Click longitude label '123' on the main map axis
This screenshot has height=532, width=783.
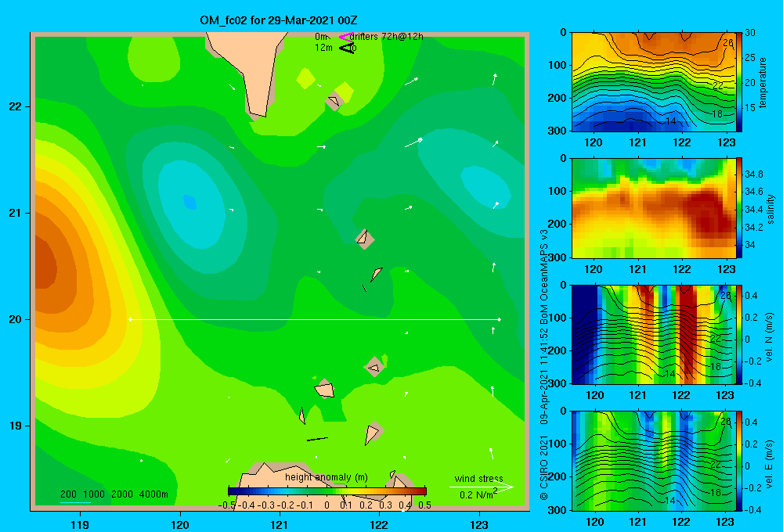[x=479, y=524]
